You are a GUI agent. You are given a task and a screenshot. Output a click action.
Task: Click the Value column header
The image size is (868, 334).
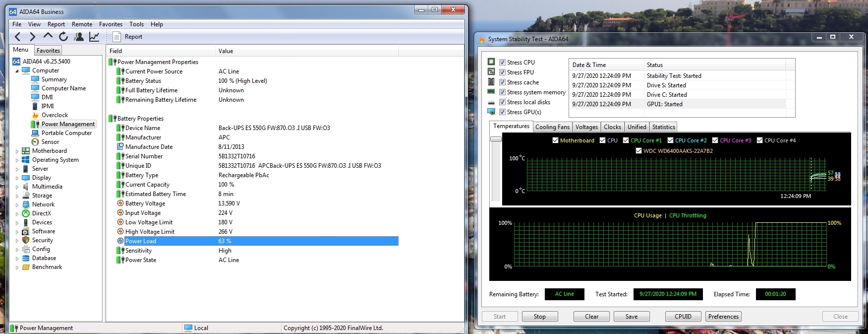[307, 51]
